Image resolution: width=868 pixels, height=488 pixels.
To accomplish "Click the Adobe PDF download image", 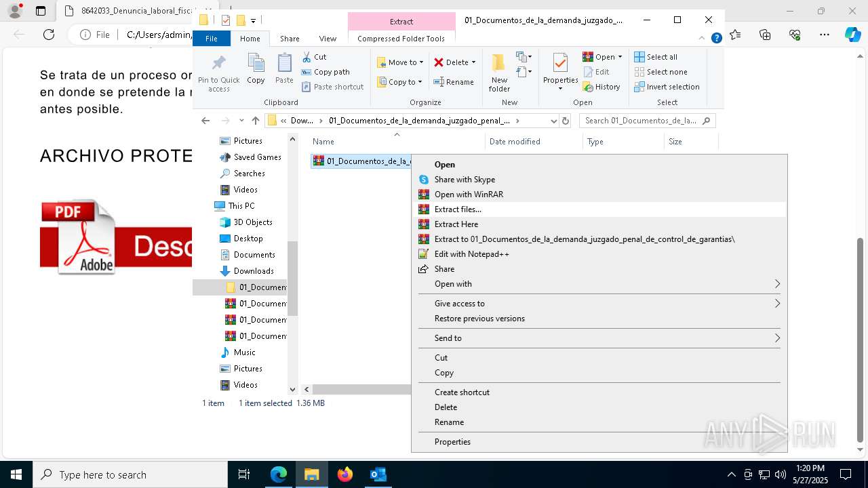I will (116, 237).
